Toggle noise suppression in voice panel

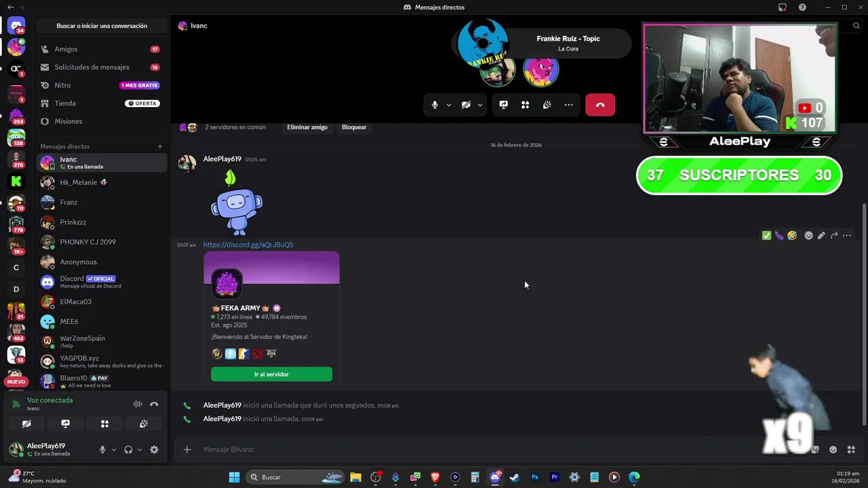pos(138,404)
